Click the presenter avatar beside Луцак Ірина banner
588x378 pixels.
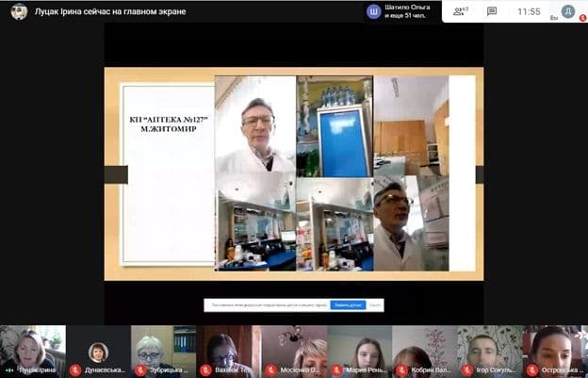[x=19, y=11]
